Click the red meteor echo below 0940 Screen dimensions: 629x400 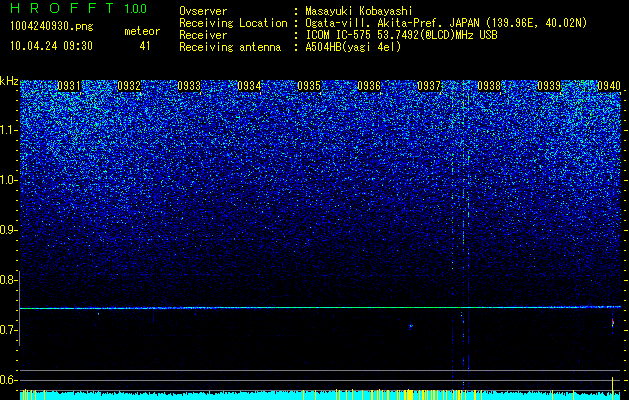(x=613, y=322)
